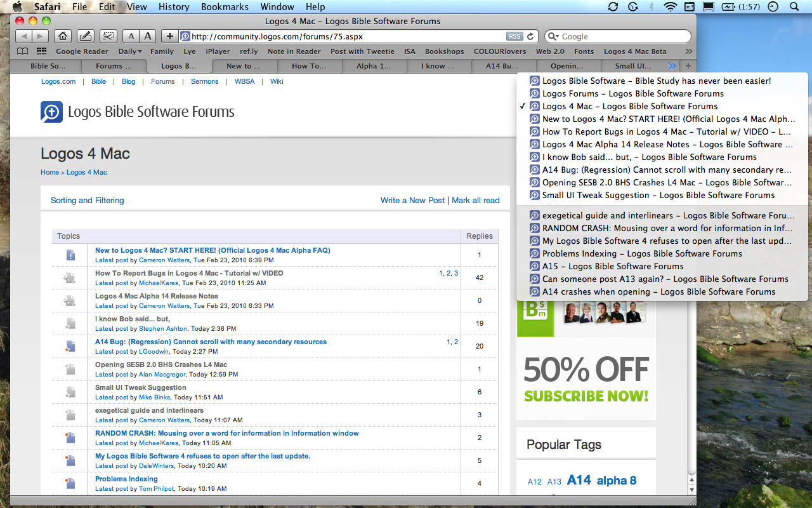Open the Wiki link in top navigation
Viewport: 812px width, 508px height.
(x=277, y=81)
